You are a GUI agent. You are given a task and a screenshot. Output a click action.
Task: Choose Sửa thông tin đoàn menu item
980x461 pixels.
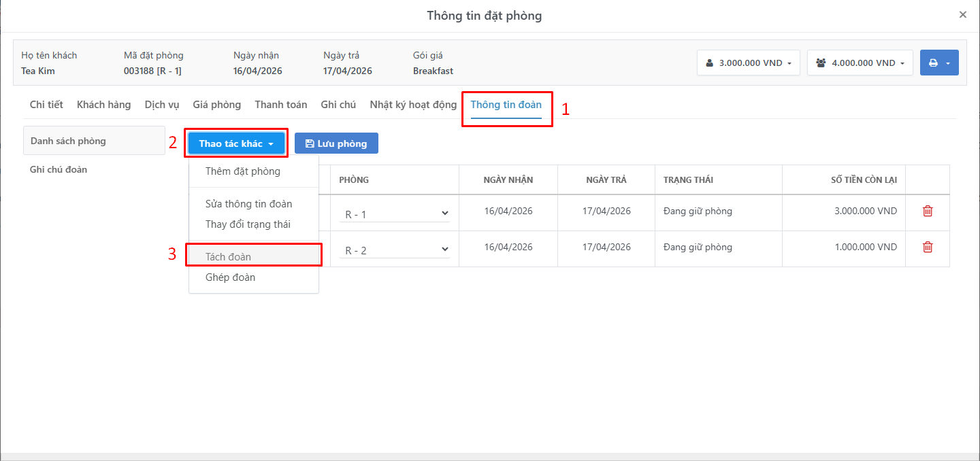click(x=254, y=204)
